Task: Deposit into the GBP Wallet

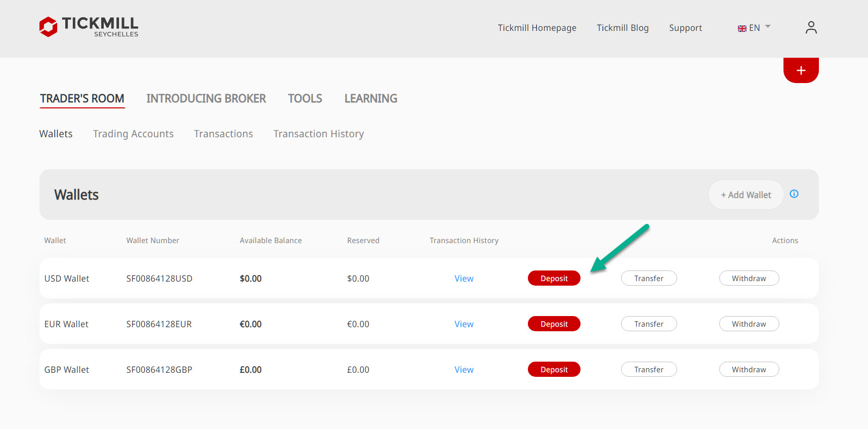Action: coord(554,369)
